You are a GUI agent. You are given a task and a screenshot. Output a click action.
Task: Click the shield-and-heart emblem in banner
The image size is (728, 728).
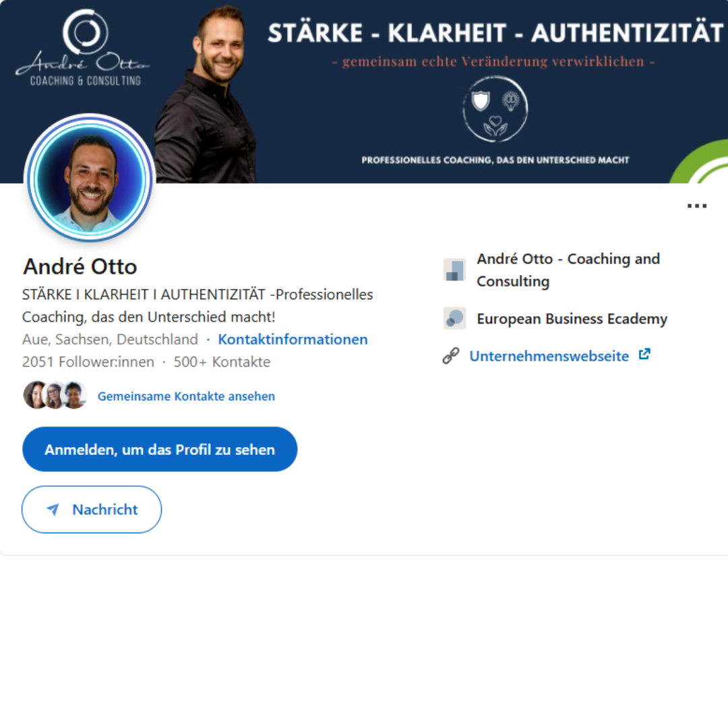495,110
